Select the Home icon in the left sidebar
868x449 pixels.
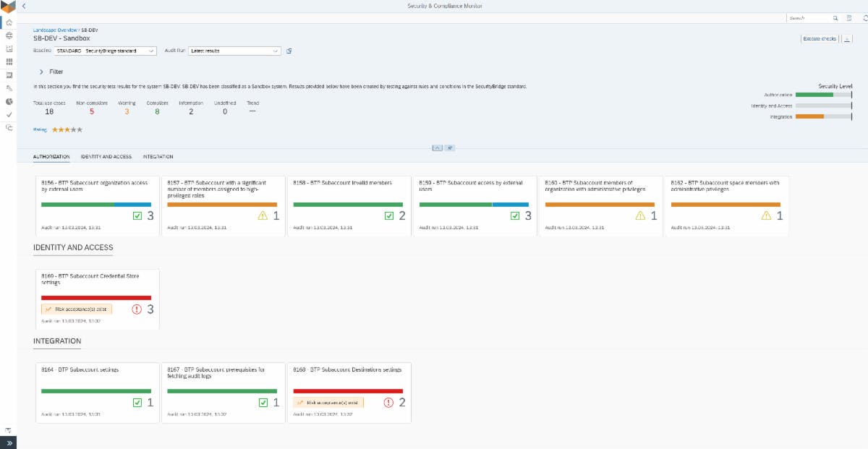click(9, 22)
